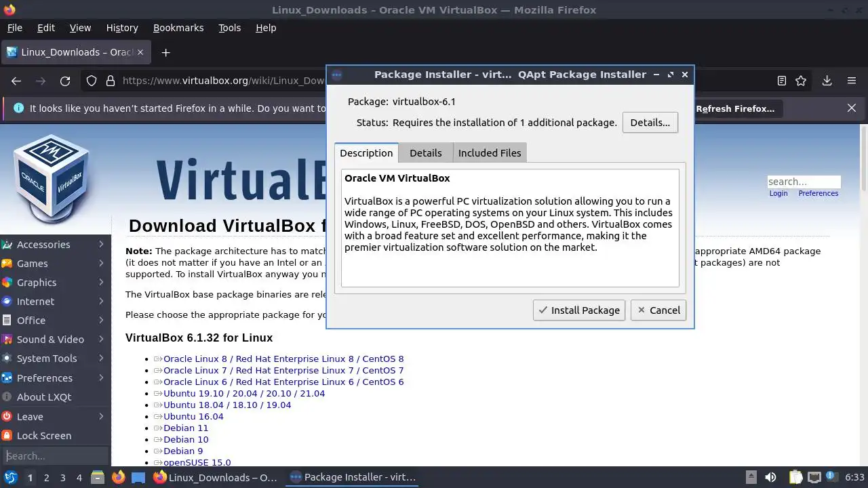Expand the Games menu category
This screenshot has height=488, width=868.
(54, 263)
